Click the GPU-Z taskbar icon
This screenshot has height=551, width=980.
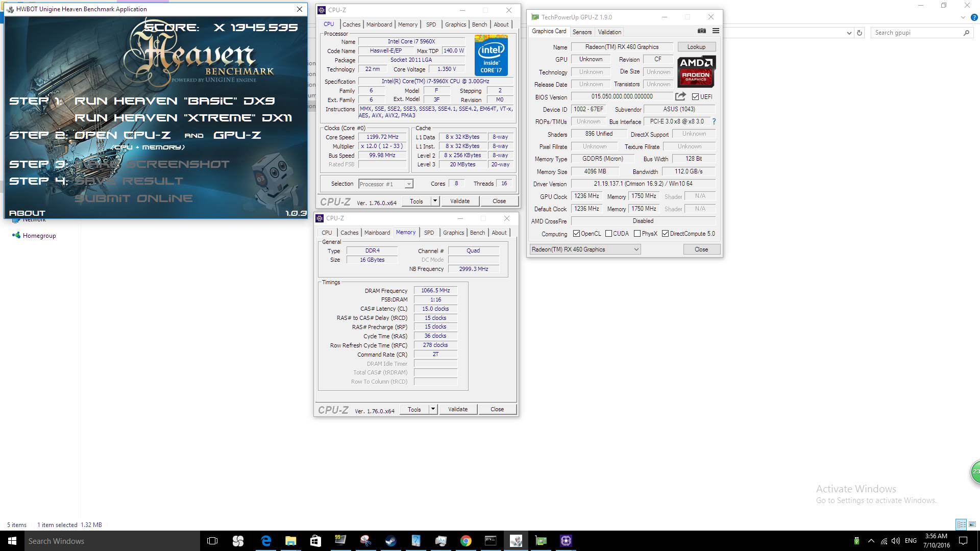[x=541, y=541]
